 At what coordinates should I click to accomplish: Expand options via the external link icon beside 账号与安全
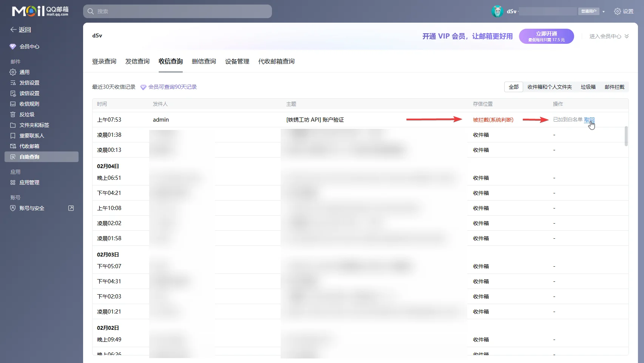tap(71, 208)
